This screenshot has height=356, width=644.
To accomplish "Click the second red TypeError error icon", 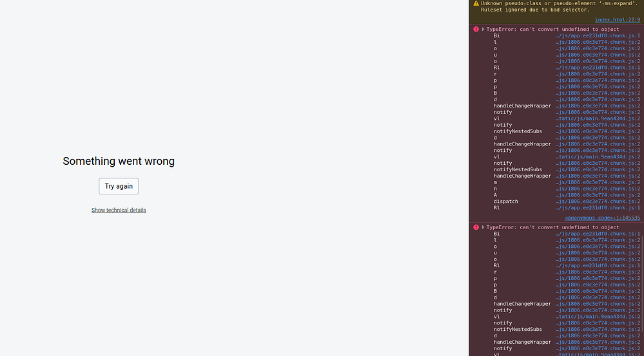I will click(476, 227).
